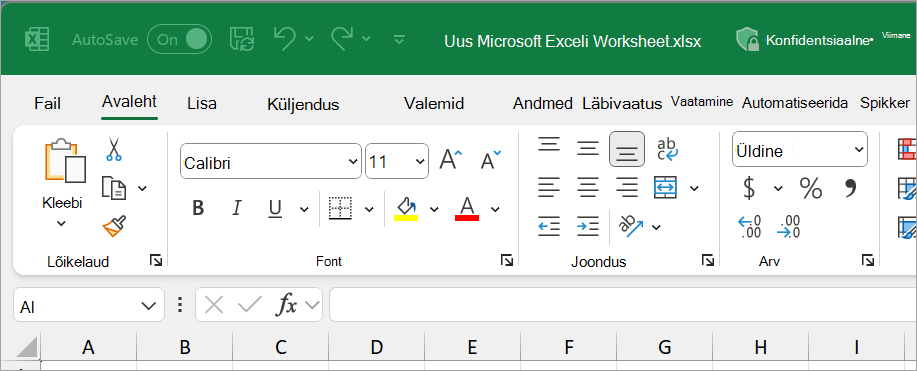Align text left
This screenshot has height=371, width=917.
point(549,188)
